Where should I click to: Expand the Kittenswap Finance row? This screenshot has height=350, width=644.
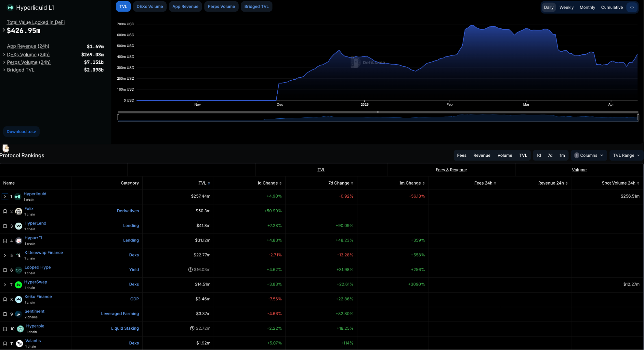pos(5,255)
